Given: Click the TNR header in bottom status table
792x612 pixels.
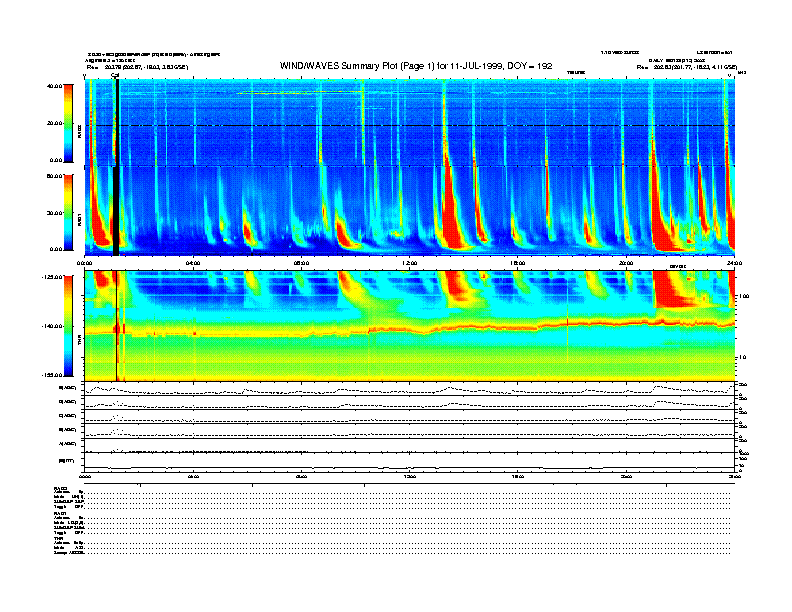Looking at the screenshot, I should (57, 538).
